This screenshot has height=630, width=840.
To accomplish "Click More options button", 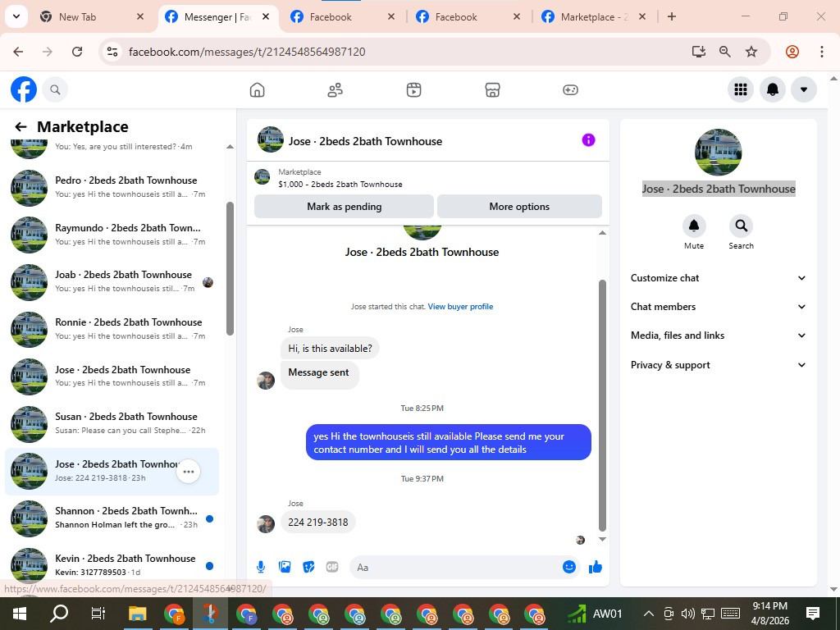I will (x=519, y=206).
